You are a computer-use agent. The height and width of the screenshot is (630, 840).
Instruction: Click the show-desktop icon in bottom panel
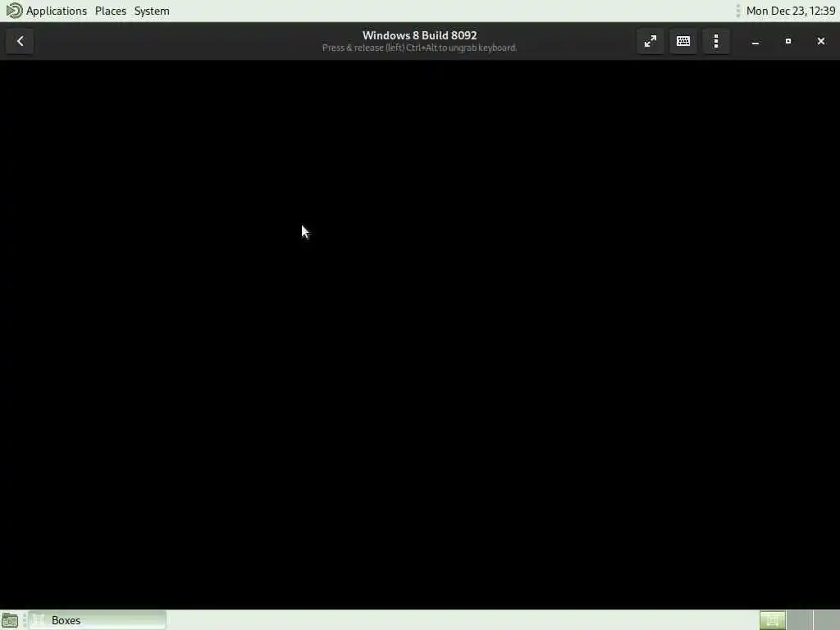10,620
